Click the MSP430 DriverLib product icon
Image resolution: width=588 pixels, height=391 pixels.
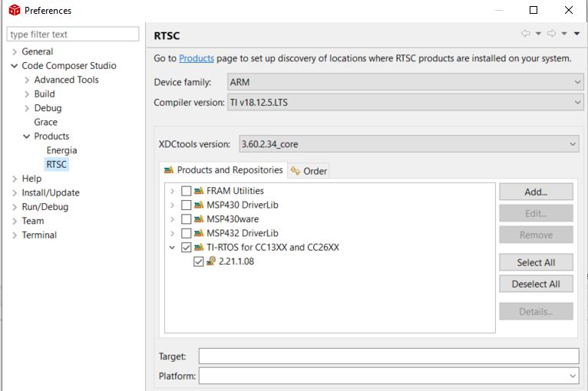199,205
